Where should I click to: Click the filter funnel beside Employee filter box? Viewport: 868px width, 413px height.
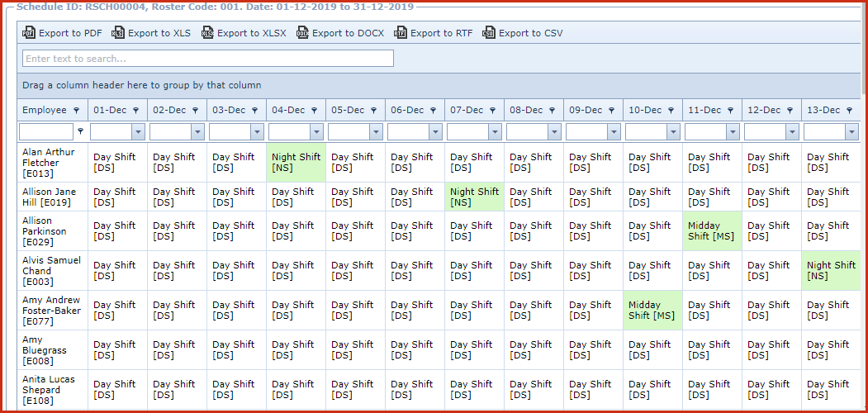coord(80,131)
